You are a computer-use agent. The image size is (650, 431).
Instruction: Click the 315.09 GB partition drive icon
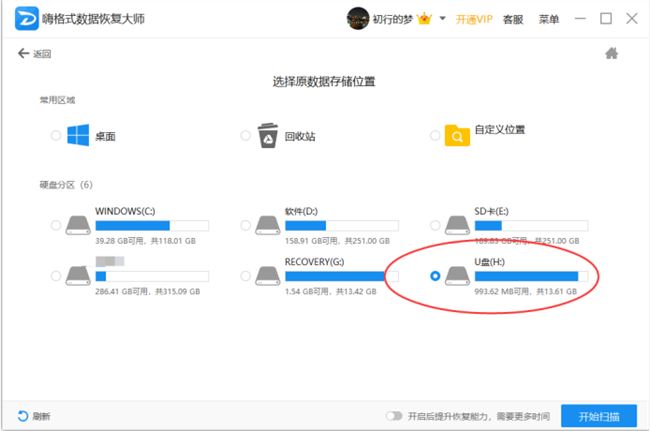[x=78, y=276]
